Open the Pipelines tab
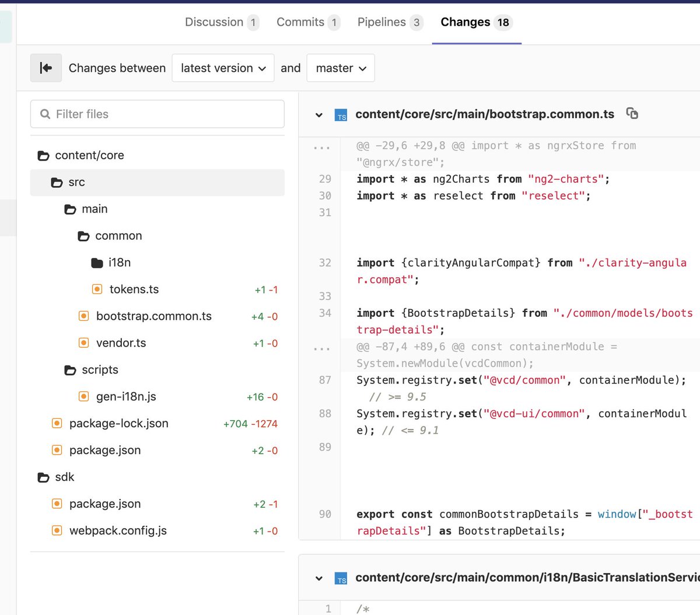The image size is (700, 615). (390, 22)
